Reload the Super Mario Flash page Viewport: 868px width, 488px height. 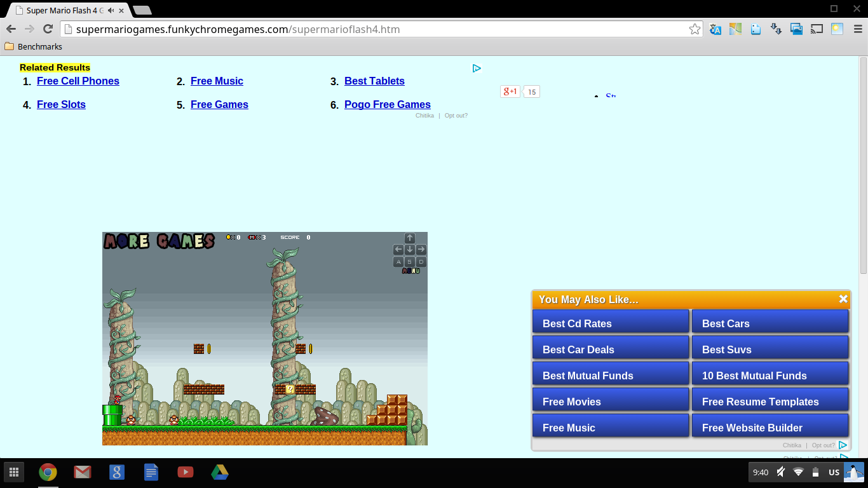[x=48, y=29]
